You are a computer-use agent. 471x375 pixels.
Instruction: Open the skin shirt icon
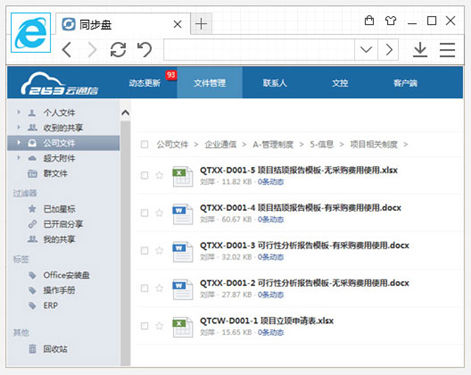point(391,21)
